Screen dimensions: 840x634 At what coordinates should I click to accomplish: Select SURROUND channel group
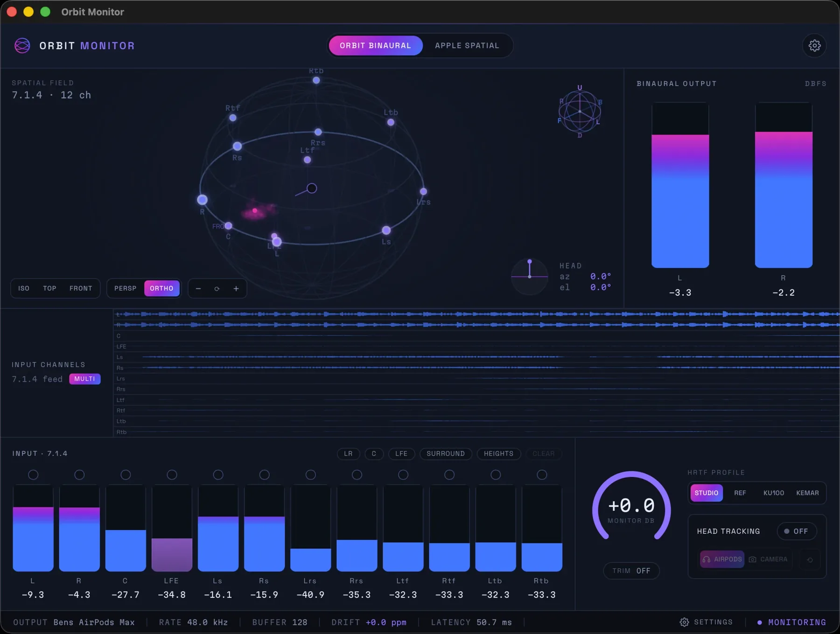[446, 453]
